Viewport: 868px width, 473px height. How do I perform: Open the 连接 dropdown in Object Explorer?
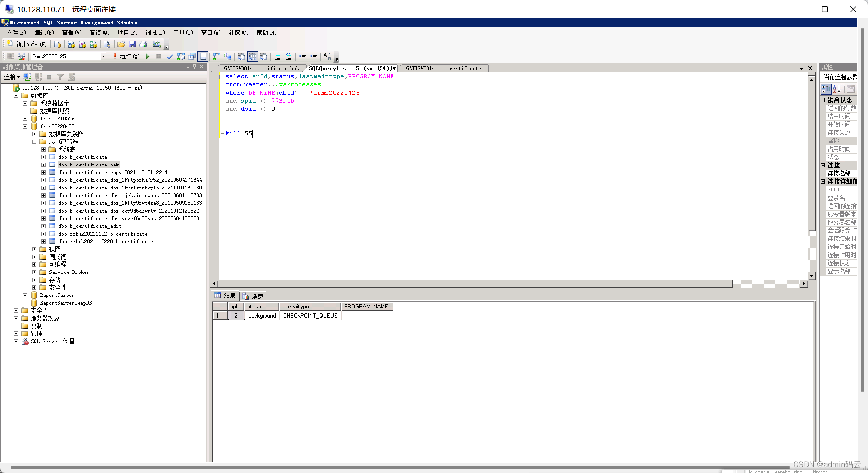[x=12, y=77]
